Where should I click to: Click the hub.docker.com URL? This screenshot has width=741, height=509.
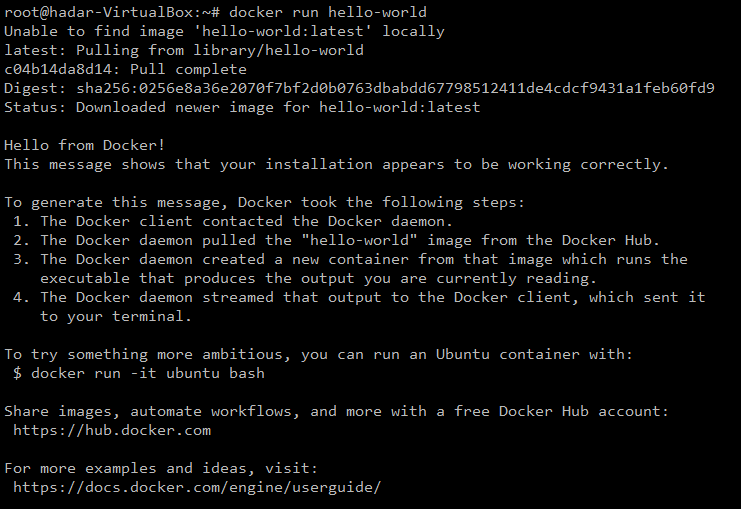click(x=112, y=430)
